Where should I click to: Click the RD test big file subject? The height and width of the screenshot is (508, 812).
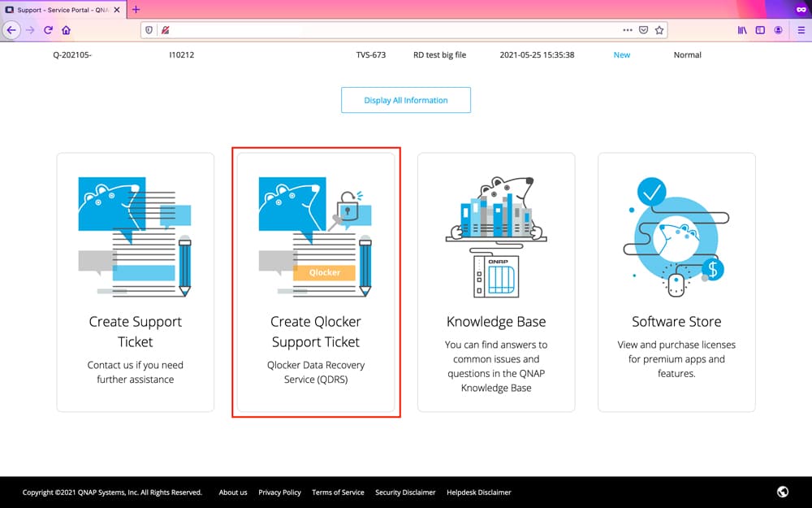pos(439,55)
